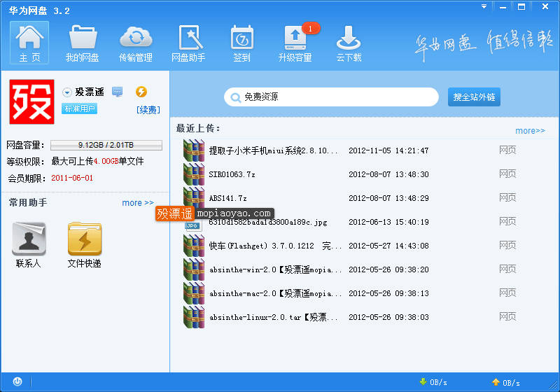Click the red 4.00GB upload limit text

[106, 162]
